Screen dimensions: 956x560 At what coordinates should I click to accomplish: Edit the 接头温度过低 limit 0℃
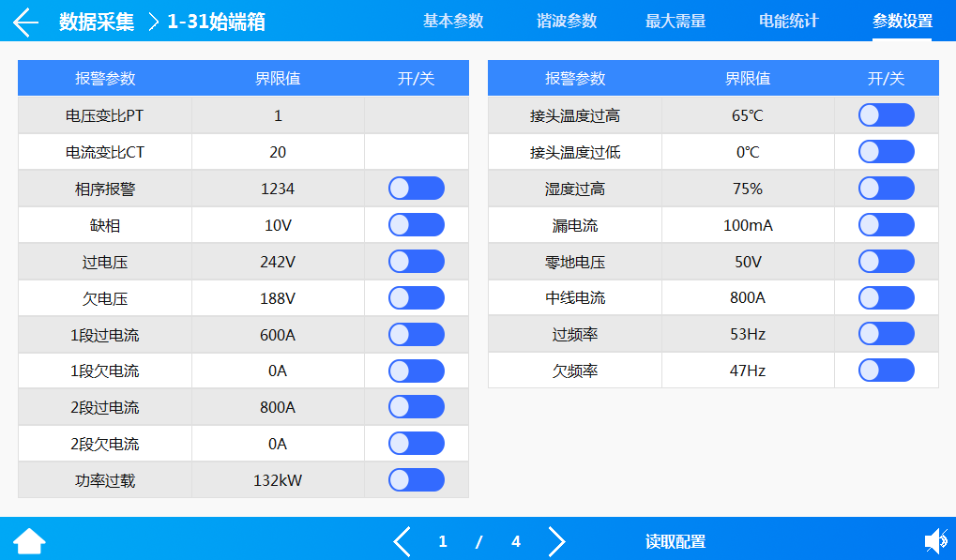click(748, 152)
